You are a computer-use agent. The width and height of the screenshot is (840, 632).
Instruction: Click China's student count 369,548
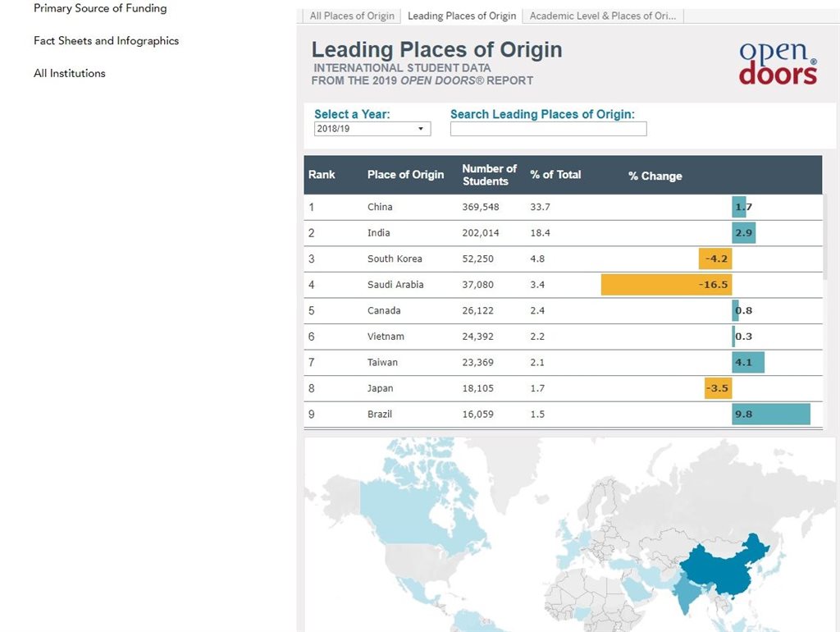[481, 207]
